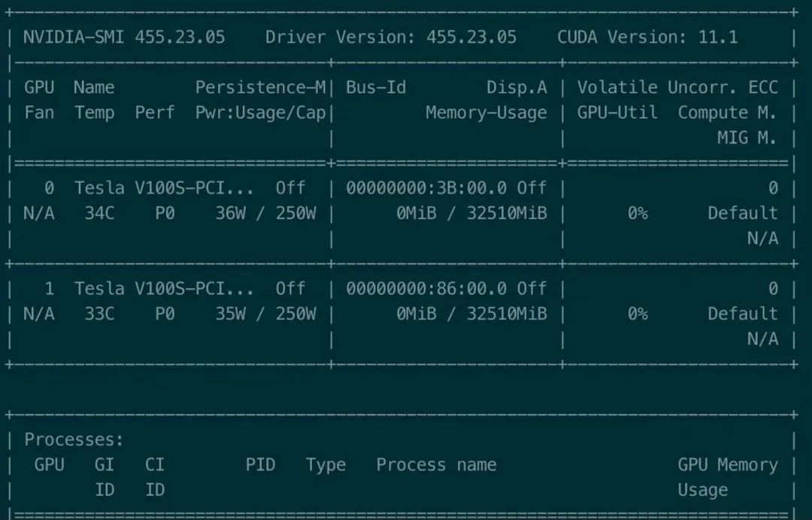Screen dimensions: 812x520
Task: Click the Bus-Id column header
Action: click(x=376, y=87)
